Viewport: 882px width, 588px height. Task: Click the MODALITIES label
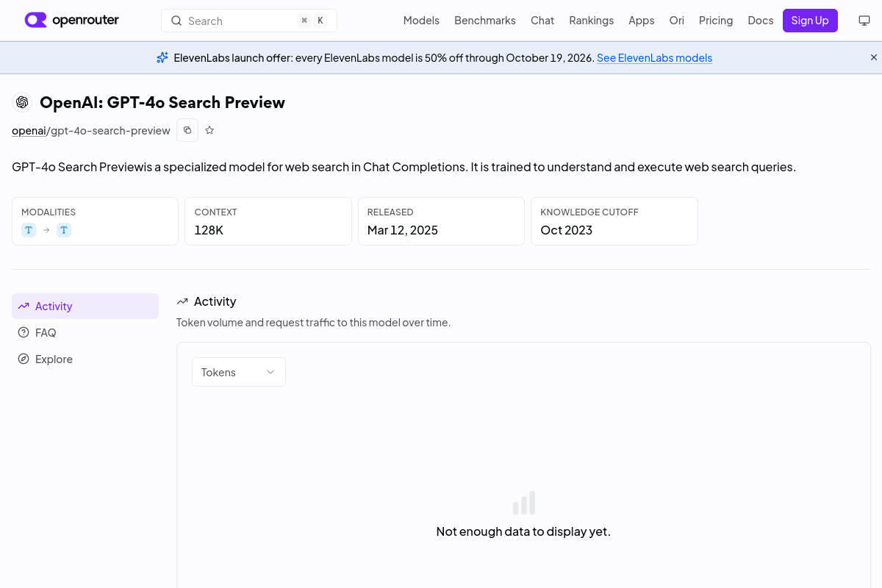pyautogui.click(x=49, y=212)
